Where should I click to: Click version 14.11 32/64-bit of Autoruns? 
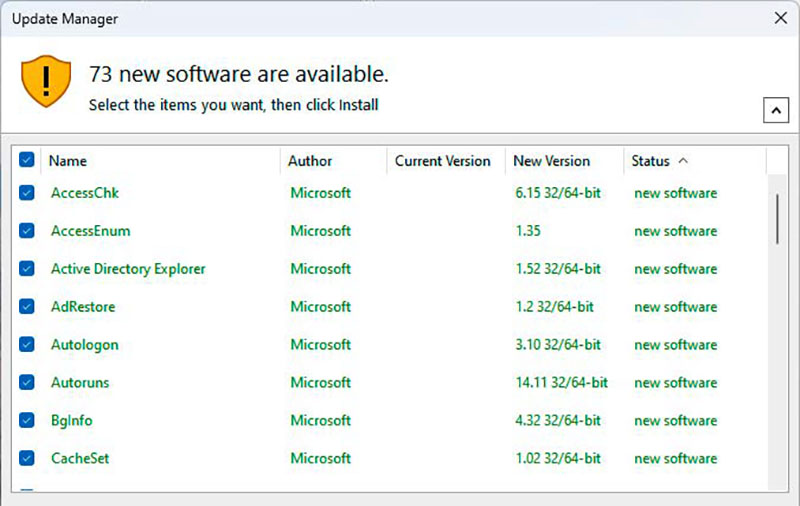coord(562,382)
